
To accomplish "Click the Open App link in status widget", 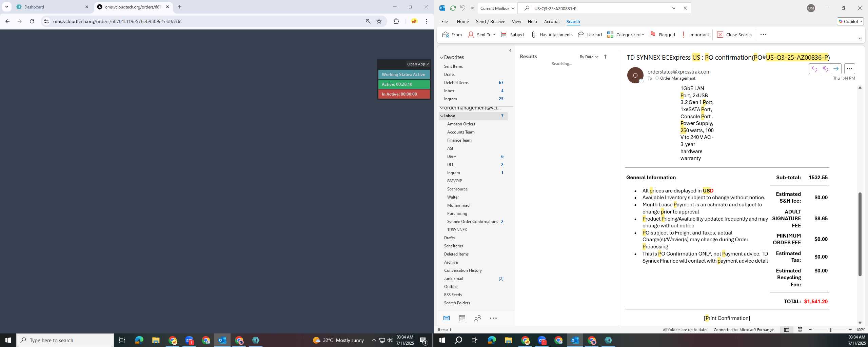I will 418,64.
